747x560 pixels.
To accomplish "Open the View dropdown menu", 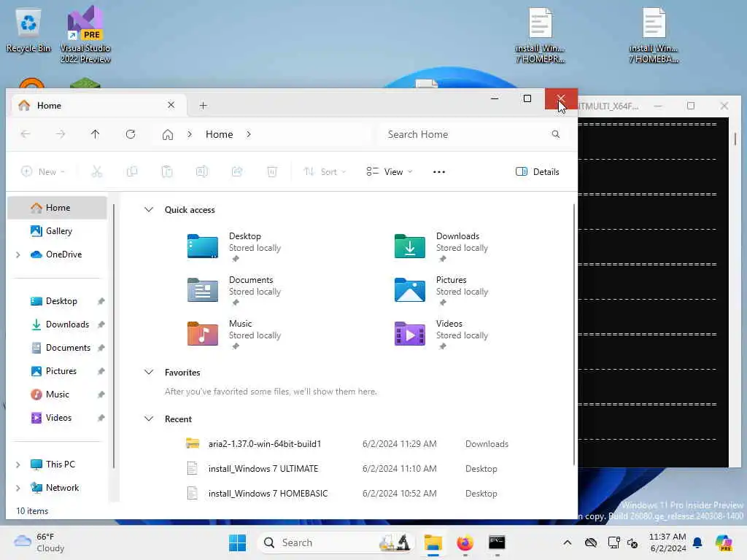I will pos(390,171).
